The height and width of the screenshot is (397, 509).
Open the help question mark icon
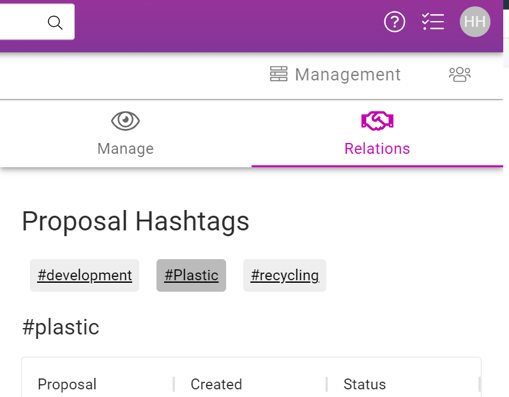(x=394, y=22)
